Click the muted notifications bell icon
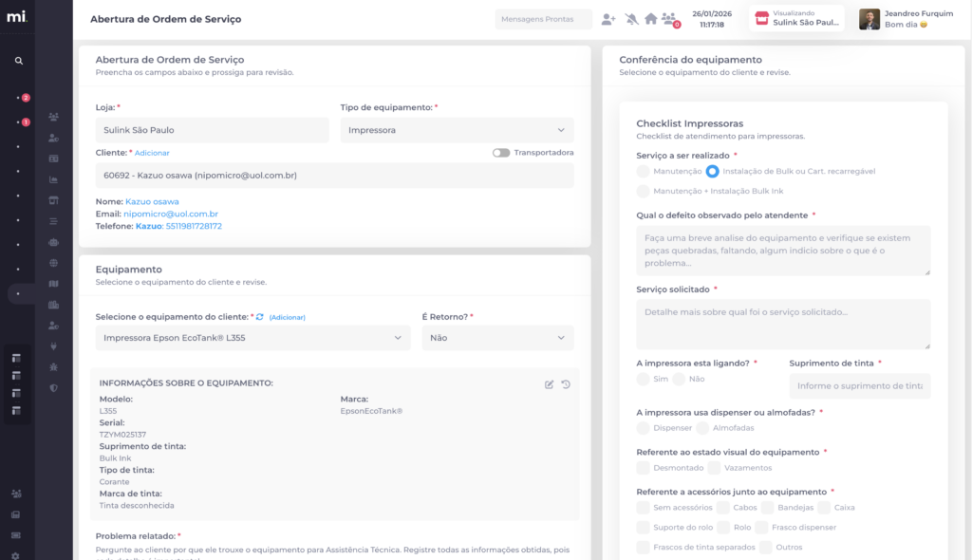The width and height of the screenshot is (972, 560). tap(631, 19)
